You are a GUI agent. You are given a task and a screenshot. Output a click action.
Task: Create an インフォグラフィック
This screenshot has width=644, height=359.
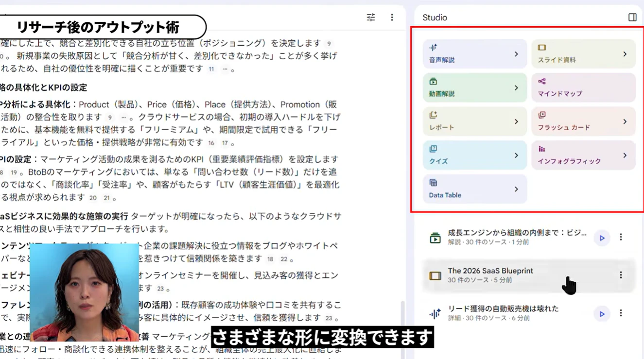coord(583,155)
